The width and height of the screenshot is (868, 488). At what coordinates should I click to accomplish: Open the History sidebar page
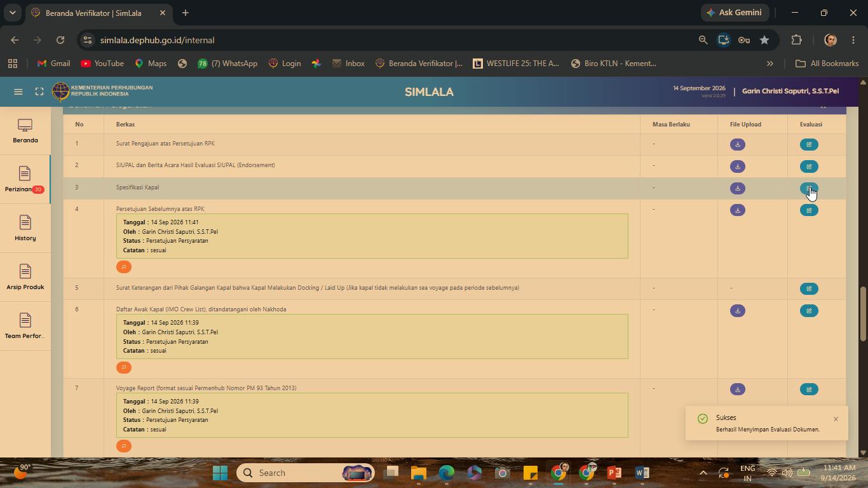[x=25, y=228]
